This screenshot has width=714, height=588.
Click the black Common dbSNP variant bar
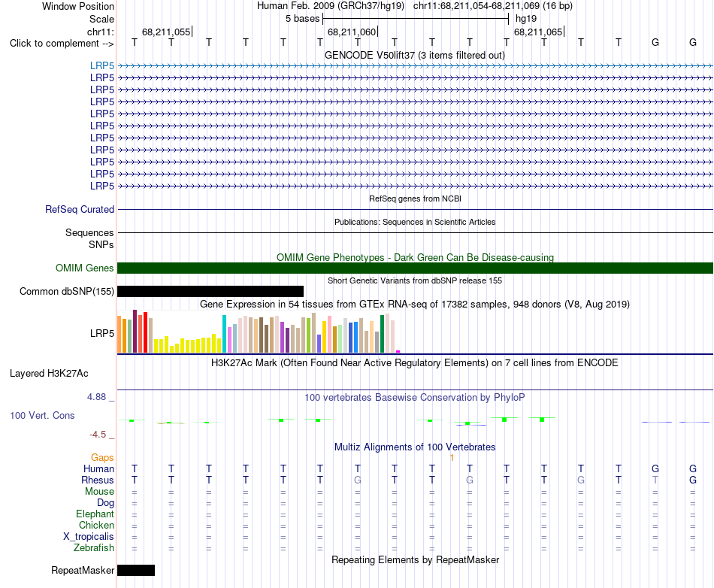tap(210, 292)
